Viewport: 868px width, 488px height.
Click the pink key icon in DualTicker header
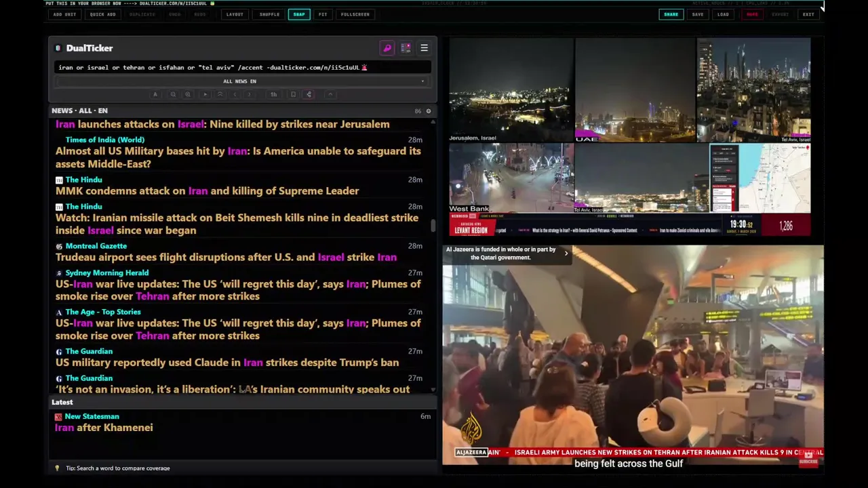click(387, 48)
